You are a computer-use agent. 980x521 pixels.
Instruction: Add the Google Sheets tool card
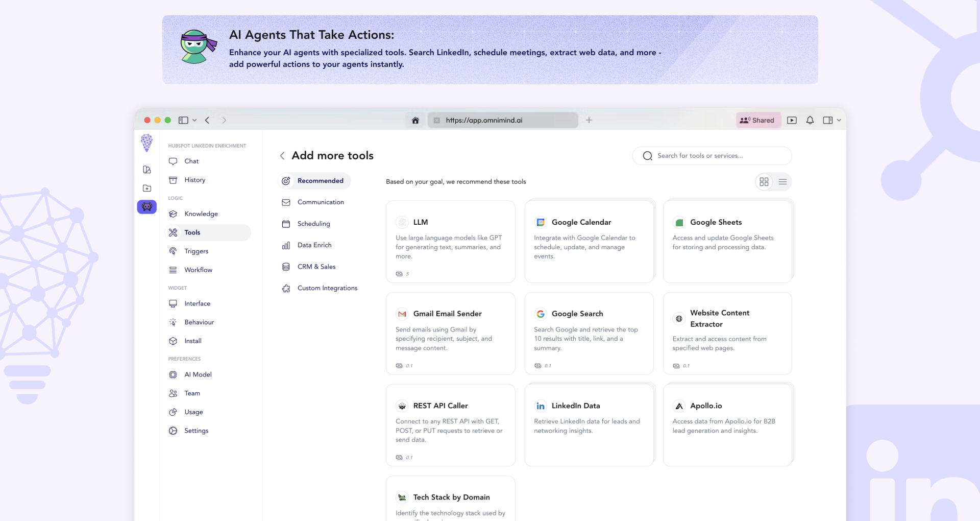(x=727, y=242)
